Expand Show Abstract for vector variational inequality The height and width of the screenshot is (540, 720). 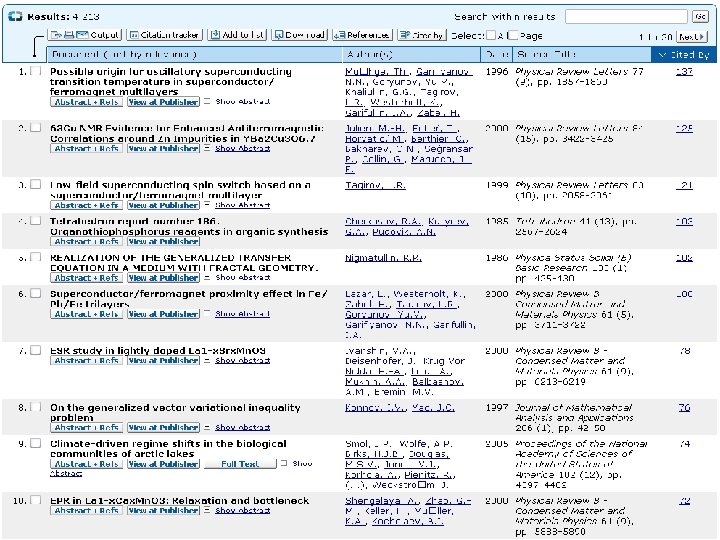pyautogui.click(x=242, y=428)
